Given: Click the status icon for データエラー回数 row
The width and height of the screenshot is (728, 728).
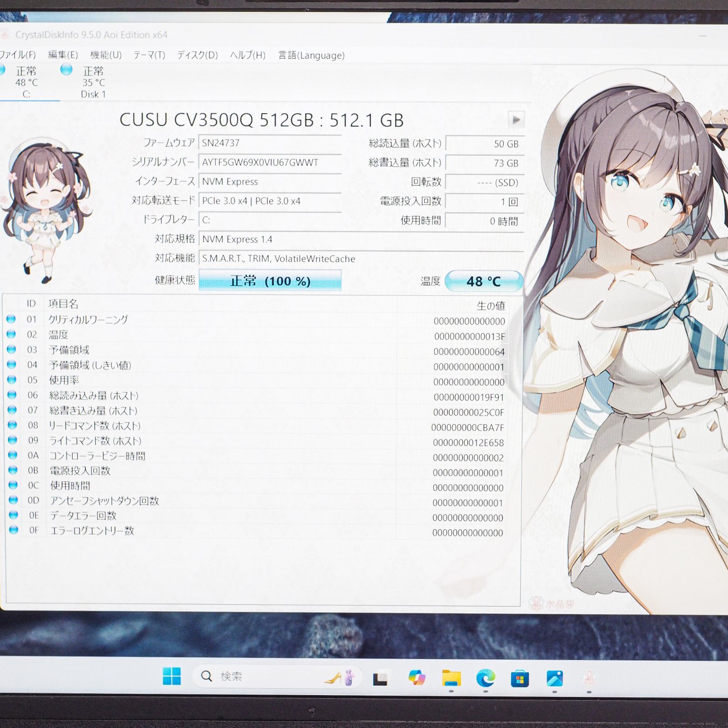Looking at the screenshot, I should [x=13, y=515].
